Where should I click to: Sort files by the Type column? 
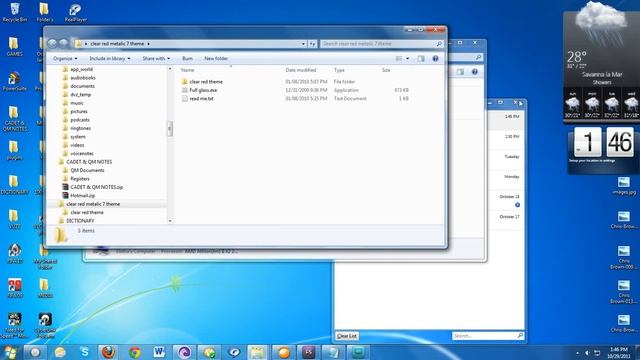tap(339, 70)
